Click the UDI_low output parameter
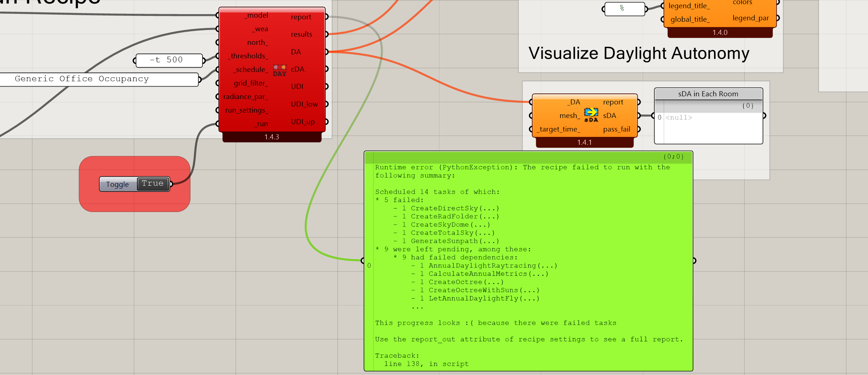This screenshot has width=868, height=375. [x=304, y=104]
